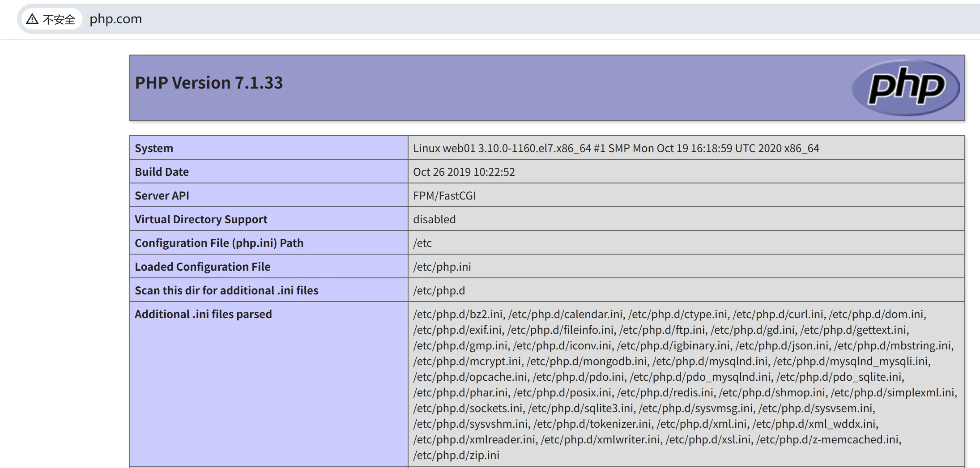Click the Oct 26 2019 build date value
Viewport: 980px width, 468px height.
click(x=464, y=172)
